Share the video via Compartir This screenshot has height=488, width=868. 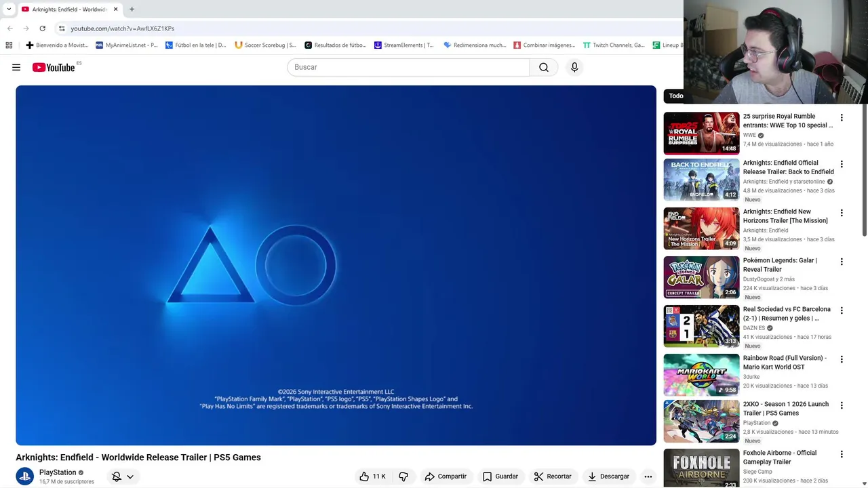click(446, 476)
